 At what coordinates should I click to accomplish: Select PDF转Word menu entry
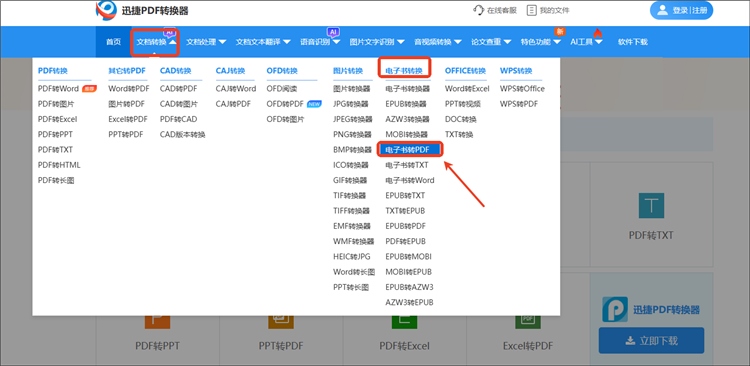coord(58,89)
